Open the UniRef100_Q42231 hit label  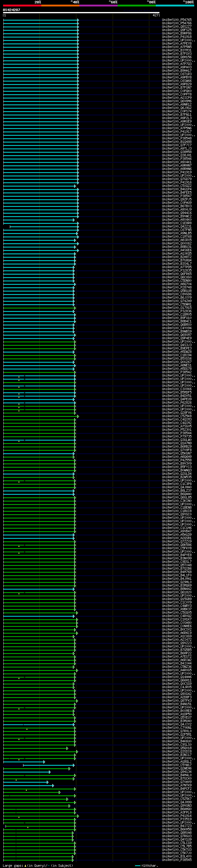(177, 226)
